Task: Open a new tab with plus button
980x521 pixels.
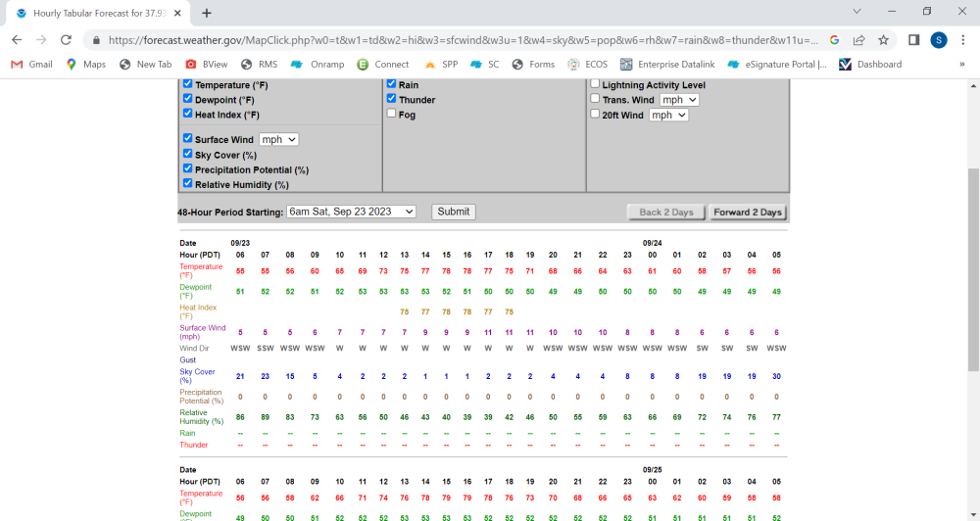Action: coord(207,13)
